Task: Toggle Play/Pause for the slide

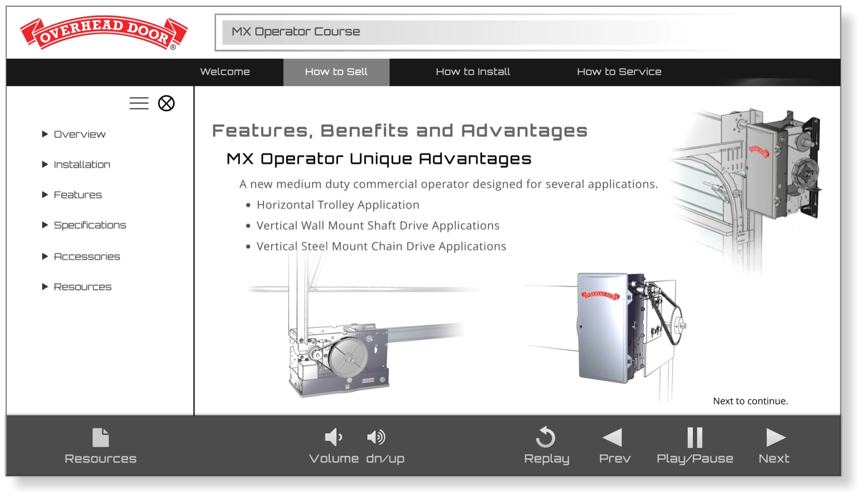Action: tap(695, 437)
